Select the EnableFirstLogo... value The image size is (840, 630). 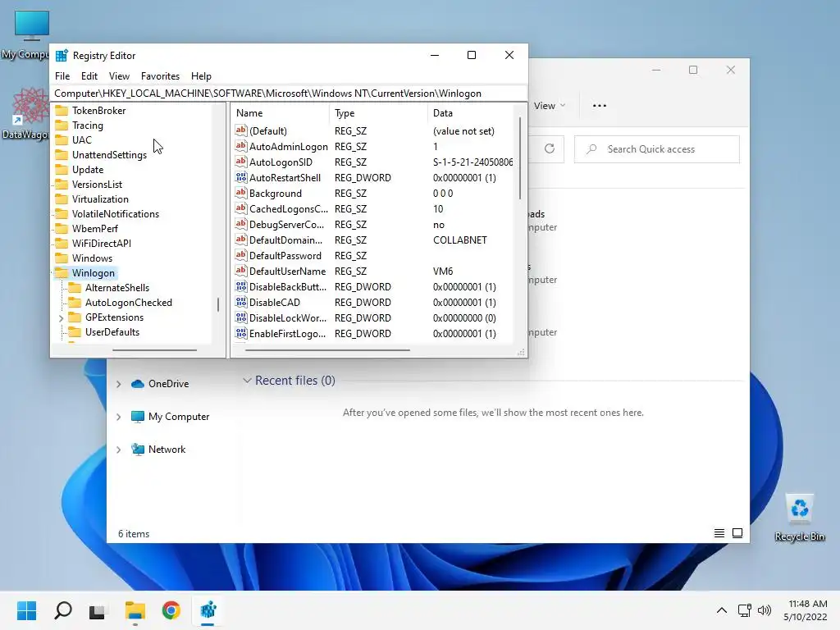click(x=287, y=333)
